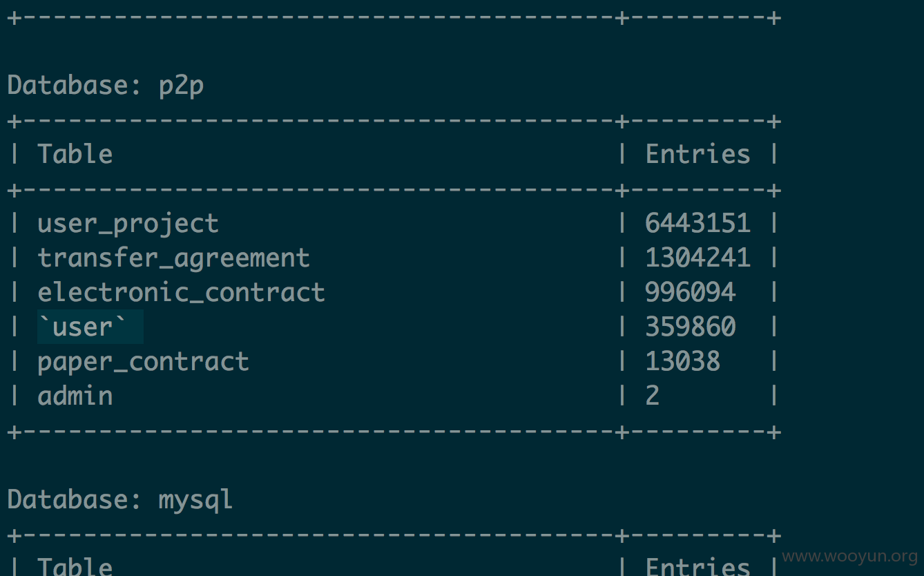Image resolution: width=924 pixels, height=576 pixels.
Task: Click the admin entries count of 2
Action: tap(652, 396)
